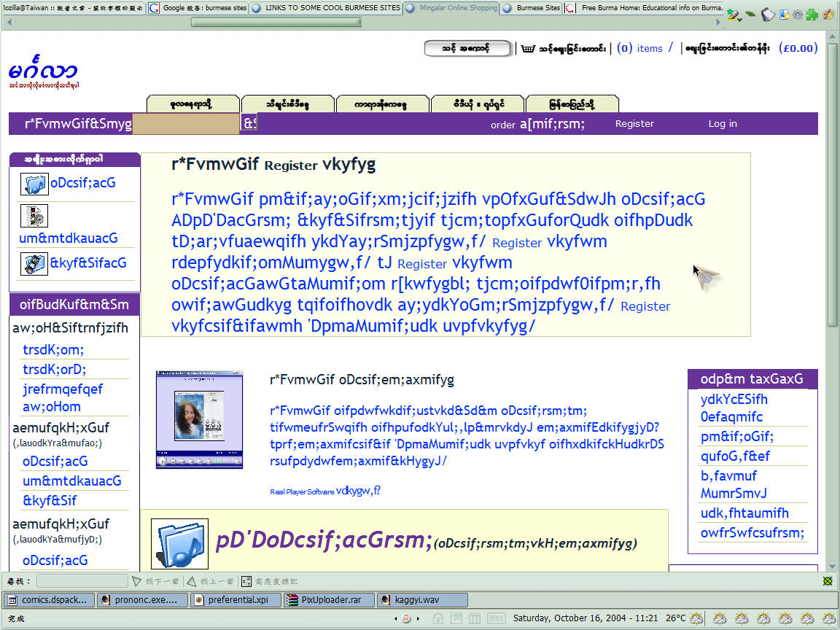Screen dimensions: 840x630
Task: Open the first Burmese category tab on site
Action: [192, 104]
